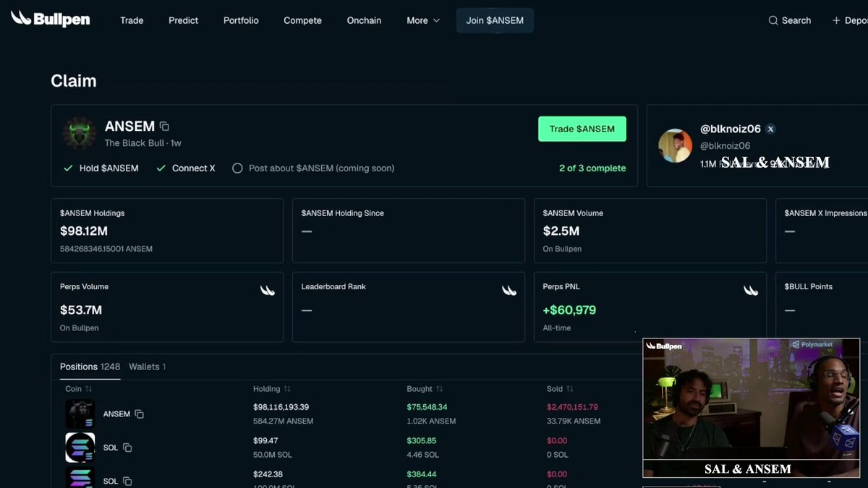Switch to the Positions 1248 tab
Viewport: 868px width, 488px height.
point(90,367)
